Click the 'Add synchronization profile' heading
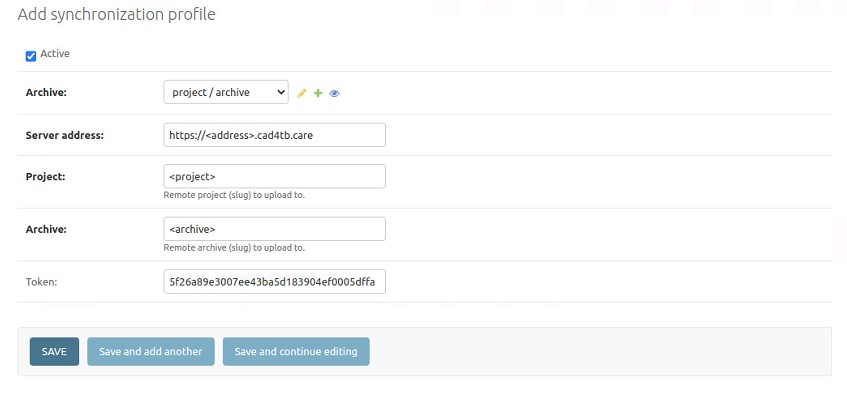The height and width of the screenshot is (407, 847). pos(116,15)
